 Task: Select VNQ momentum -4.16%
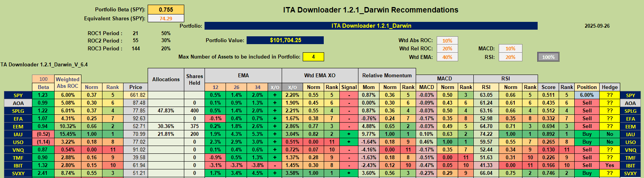369,150
